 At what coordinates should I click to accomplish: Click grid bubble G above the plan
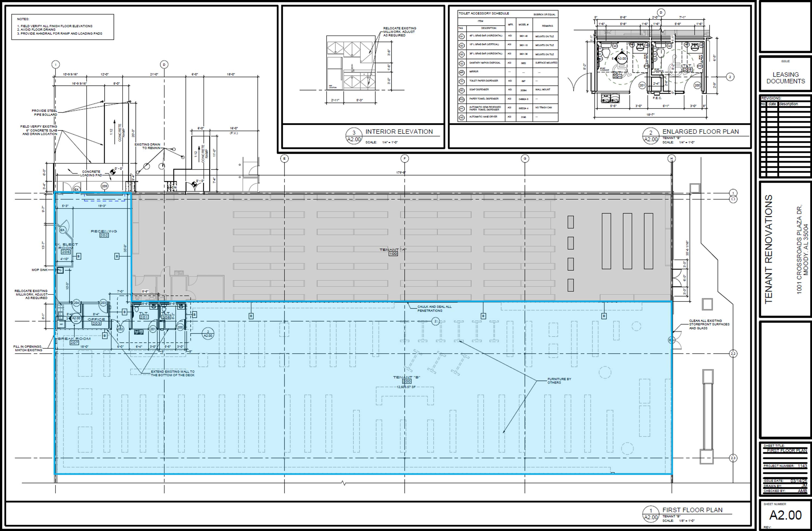(525, 159)
